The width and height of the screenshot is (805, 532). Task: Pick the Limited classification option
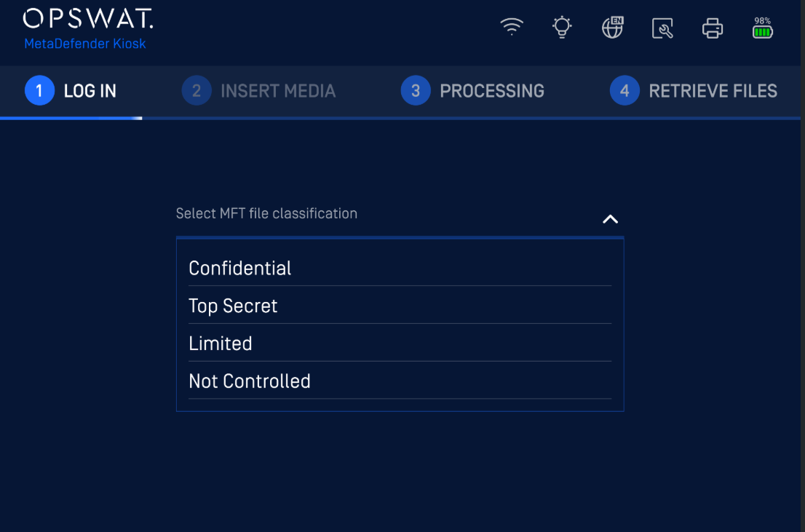pos(221,344)
